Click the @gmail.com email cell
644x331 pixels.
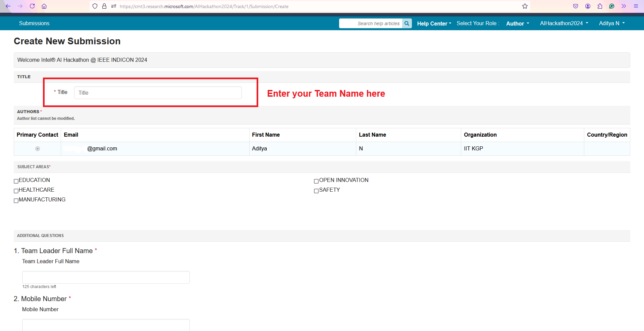pos(155,149)
